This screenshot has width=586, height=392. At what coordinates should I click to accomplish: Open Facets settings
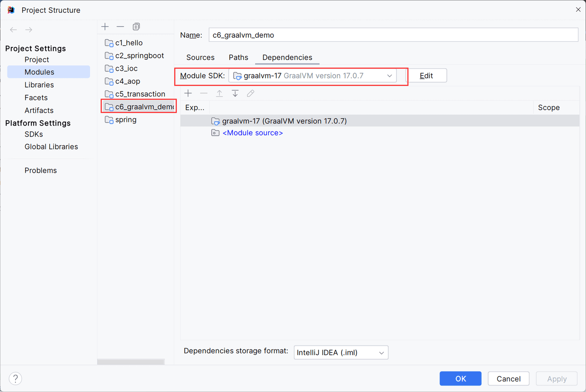pyautogui.click(x=36, y=98)
